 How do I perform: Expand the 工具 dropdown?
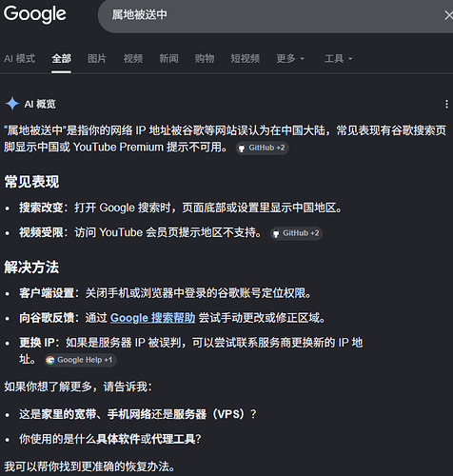click(339, 58)
